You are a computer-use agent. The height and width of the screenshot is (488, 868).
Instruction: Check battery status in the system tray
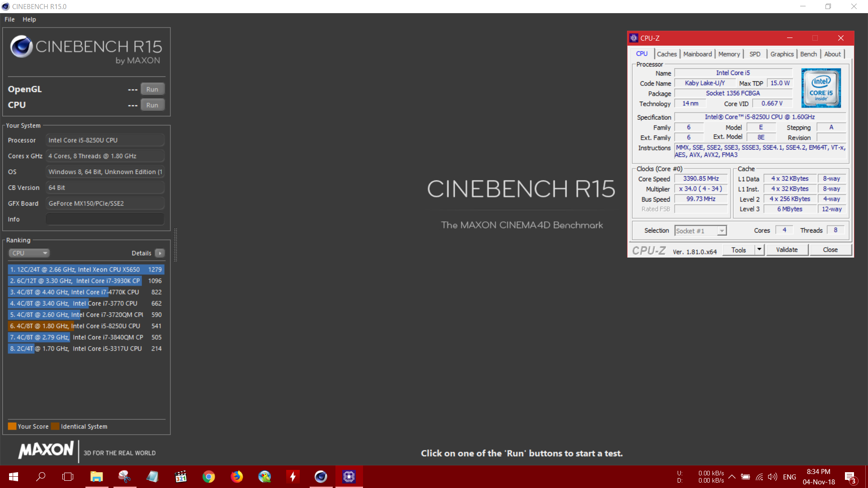pos(745,477)
